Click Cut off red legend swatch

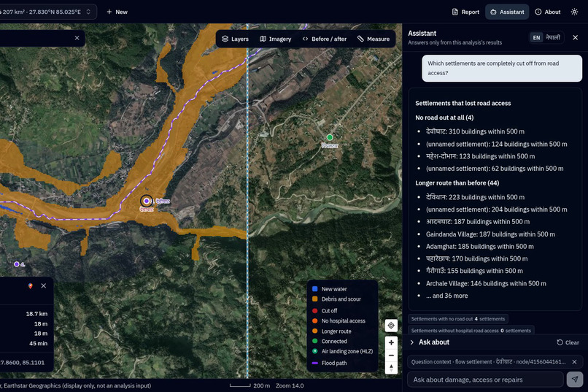[315, 310]
